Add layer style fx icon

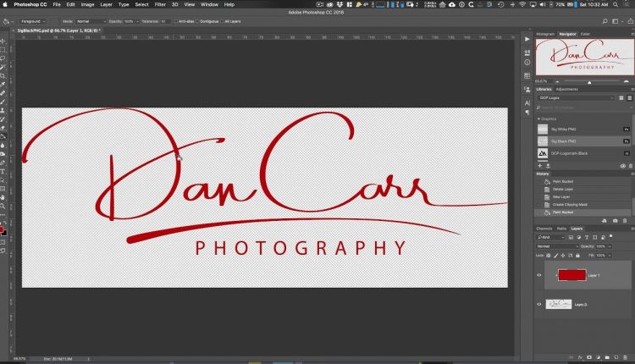pos(580,357)
